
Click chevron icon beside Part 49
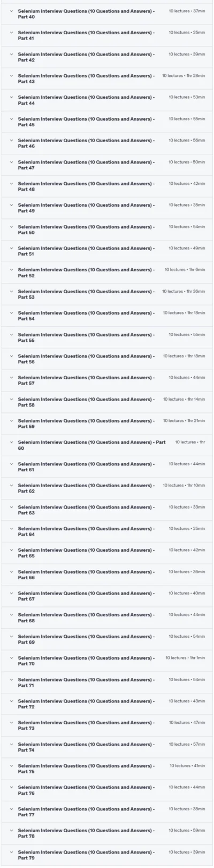click(x=11, y=205)
